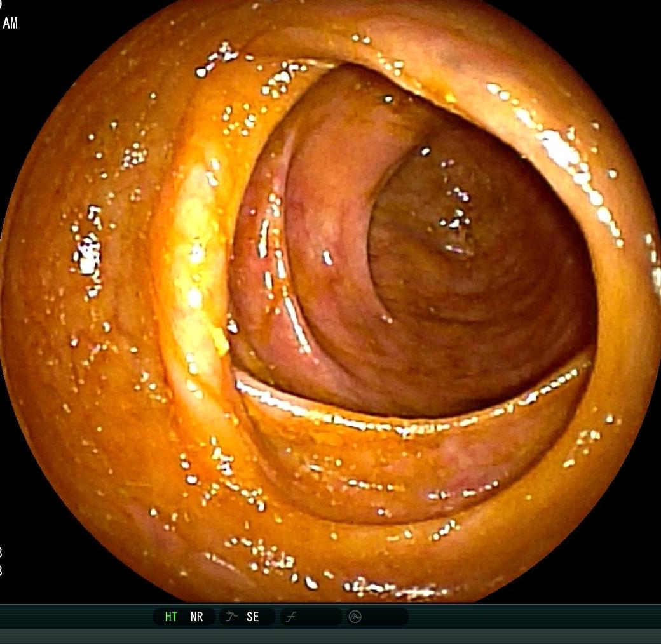
Task: Click the circular waveform icon
Action: (355, 617)
